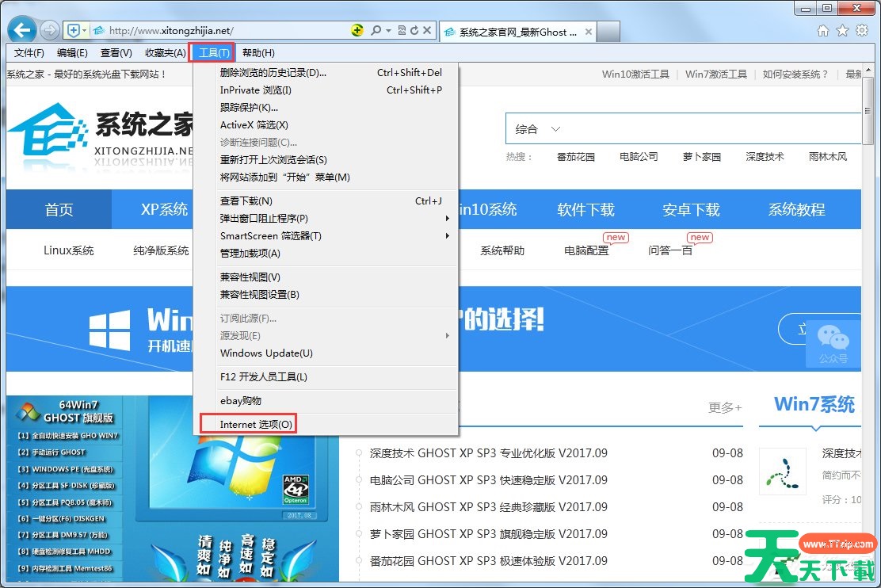This screenshot has width=881, height=588.
Task: Click the WeChat 公众号 icon
Action: 833,342
